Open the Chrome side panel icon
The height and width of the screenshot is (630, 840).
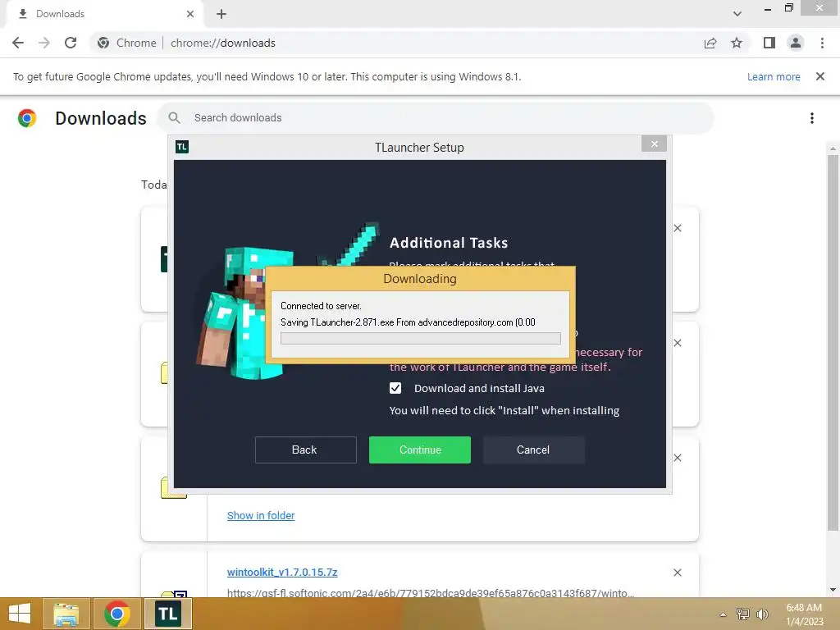click(769, 43)
